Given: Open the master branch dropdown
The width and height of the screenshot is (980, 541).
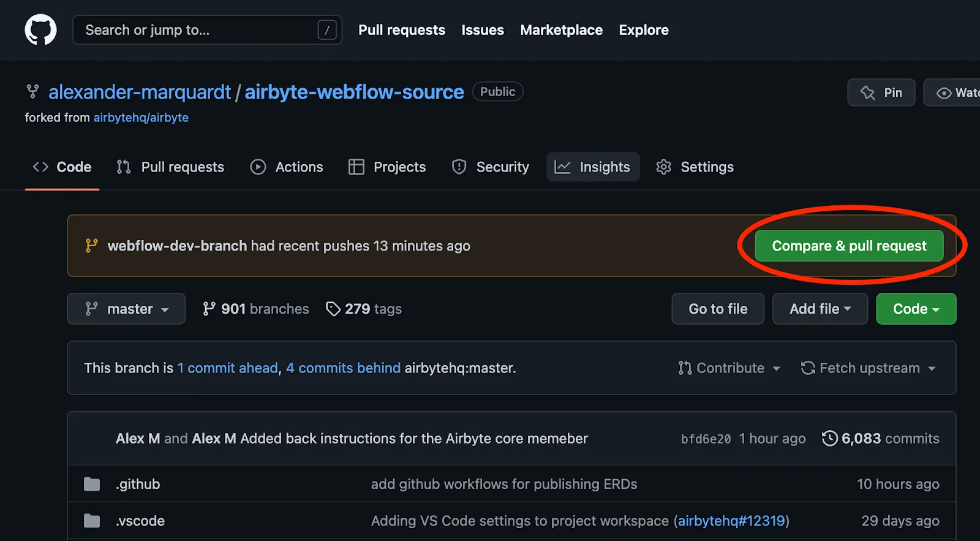Looking at the screenshot, I should 126,309.
